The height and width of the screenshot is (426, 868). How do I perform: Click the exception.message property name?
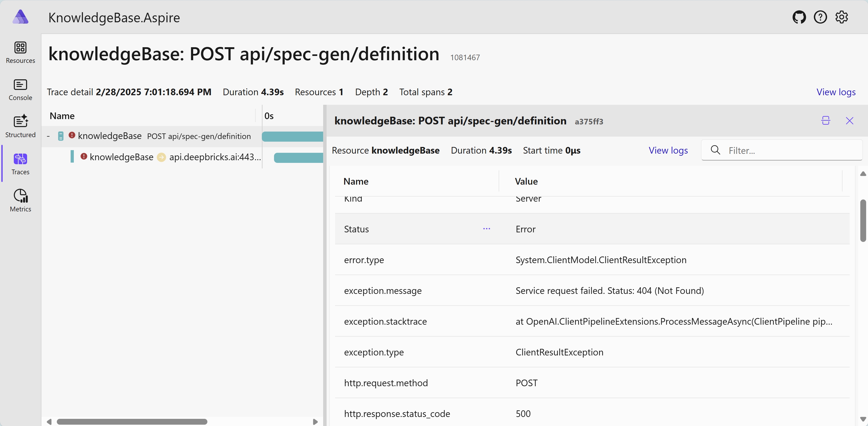[x=383, y=291]
